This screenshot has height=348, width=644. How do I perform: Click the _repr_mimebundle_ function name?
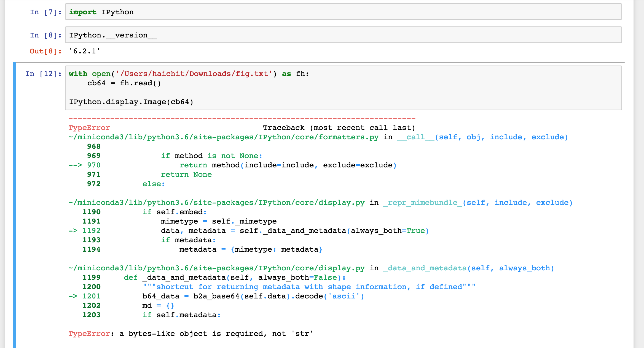coord(423,202)
